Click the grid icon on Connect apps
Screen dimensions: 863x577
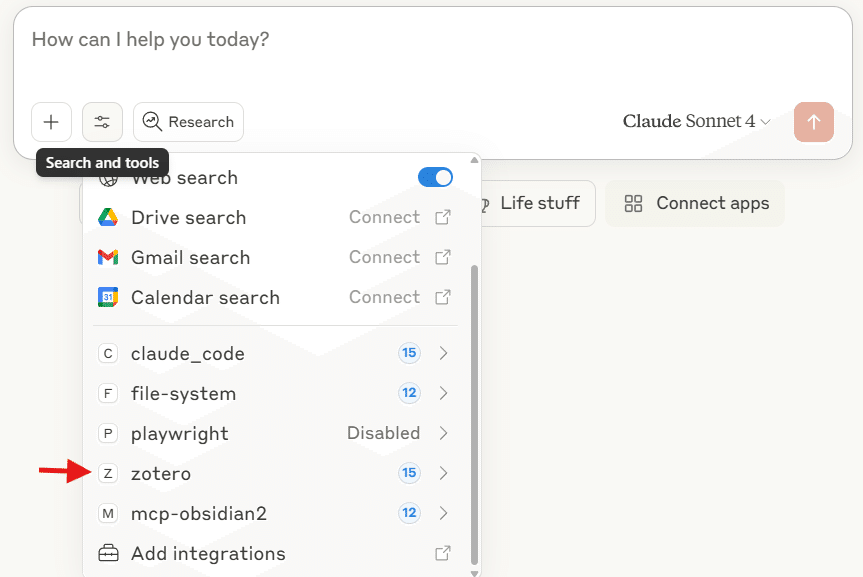coord(633,204)
